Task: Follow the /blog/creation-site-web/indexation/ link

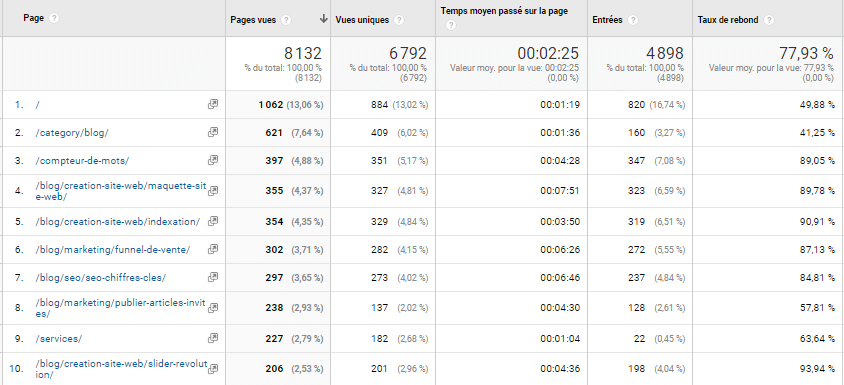Action: point(118,221)
